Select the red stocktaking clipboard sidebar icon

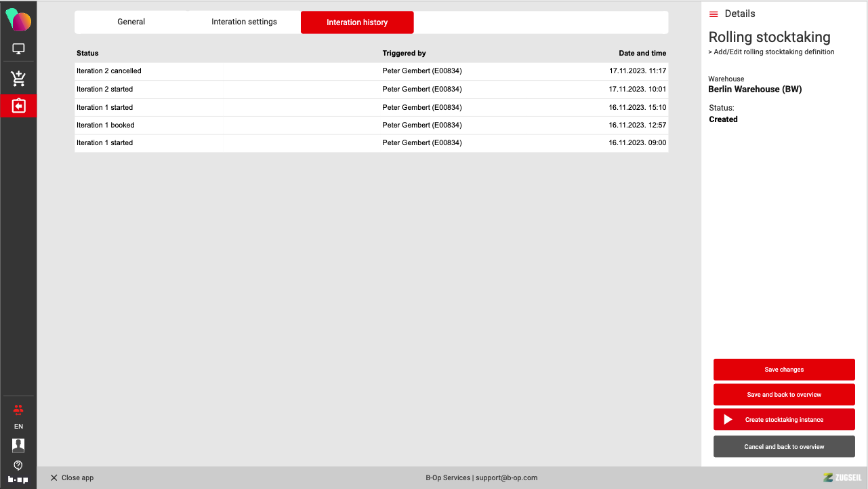tap(18, 106)
